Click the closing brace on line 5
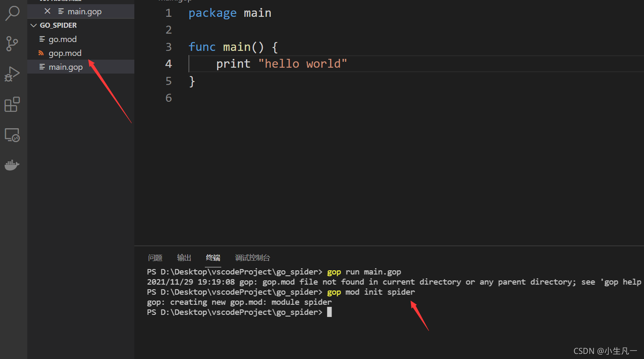Image resolution: width=644 pixels, height=359 pixels. (192, 81)
